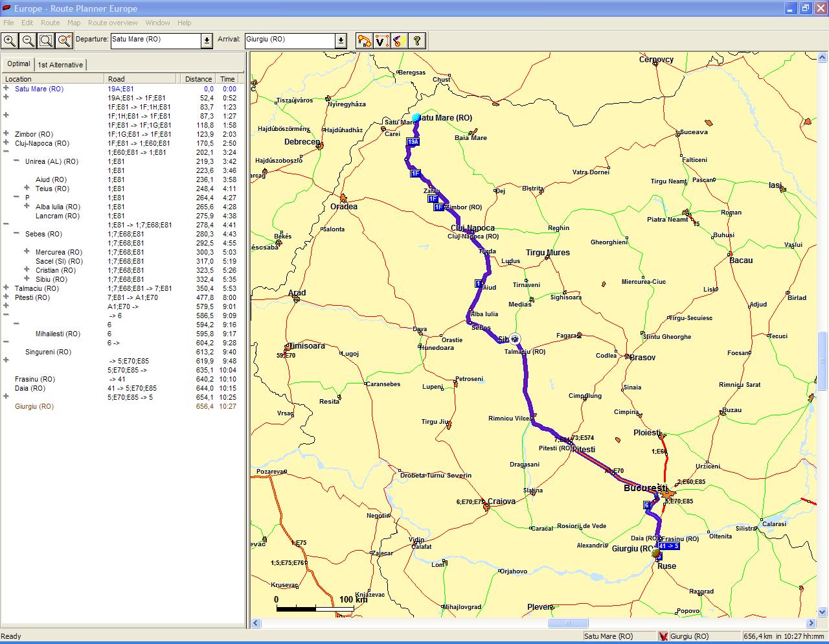The width and height of the screenshot is (829, 644).
Task: Click the via points 'V' toolbar icon
Action: click(x=381, y=41)
